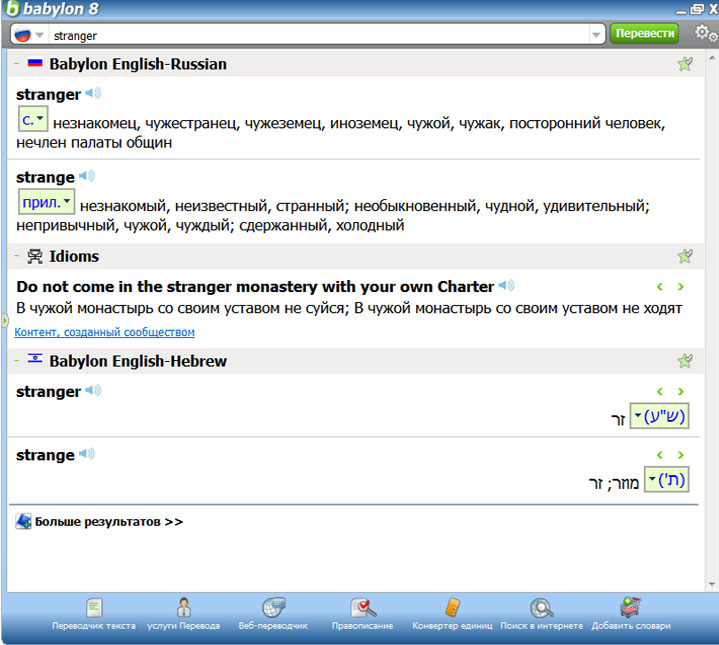Collapse the Idioms dictionary section
Viewport: 719px width, 645px height.
tap(18, 257)
